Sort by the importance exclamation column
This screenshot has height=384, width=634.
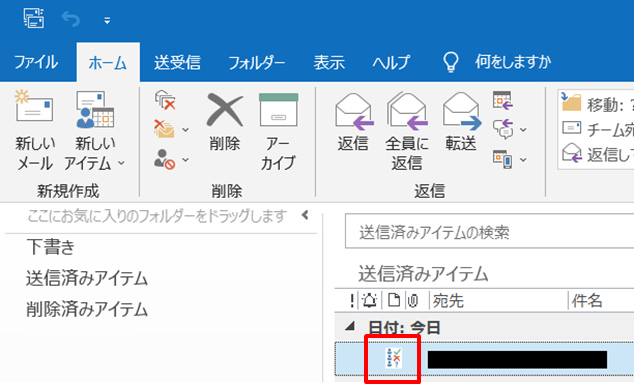pos(352,300)
